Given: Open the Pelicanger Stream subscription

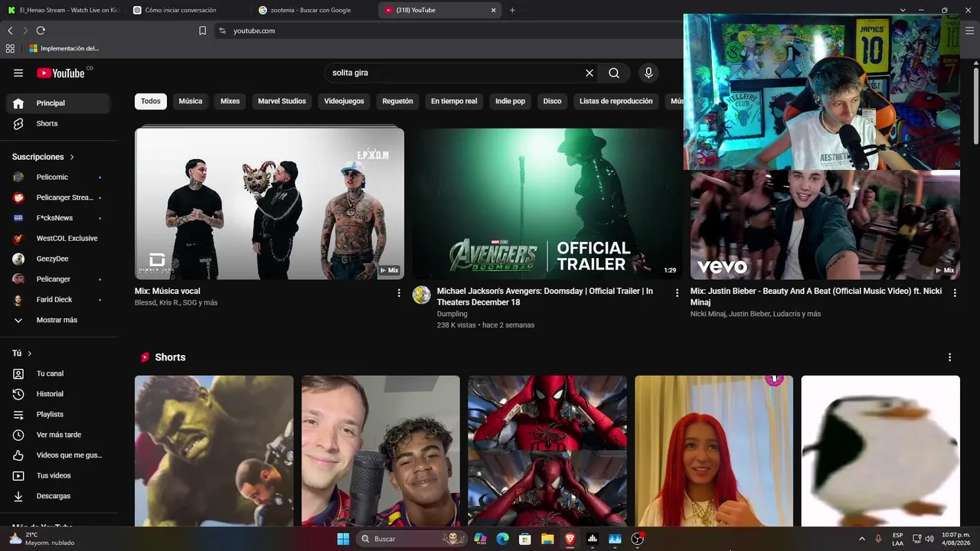Looking at the screenshot, I should pyautogui.click(x=58, y=197).
